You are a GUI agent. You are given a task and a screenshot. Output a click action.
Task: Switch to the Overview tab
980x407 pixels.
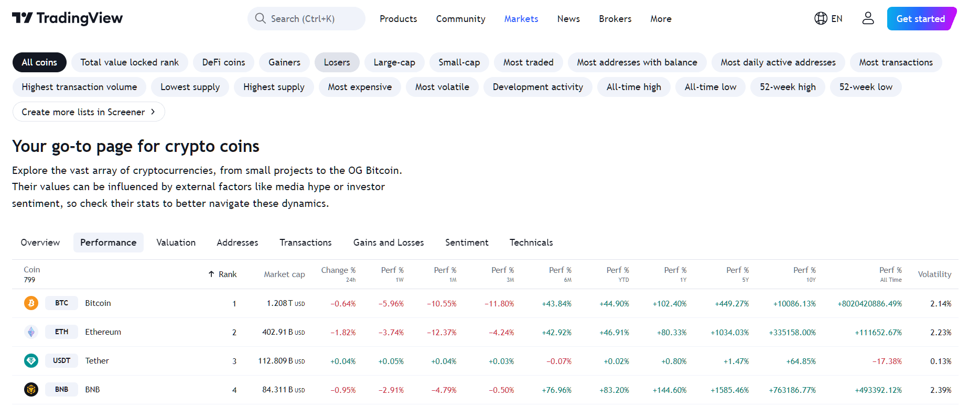coord(40,243)
